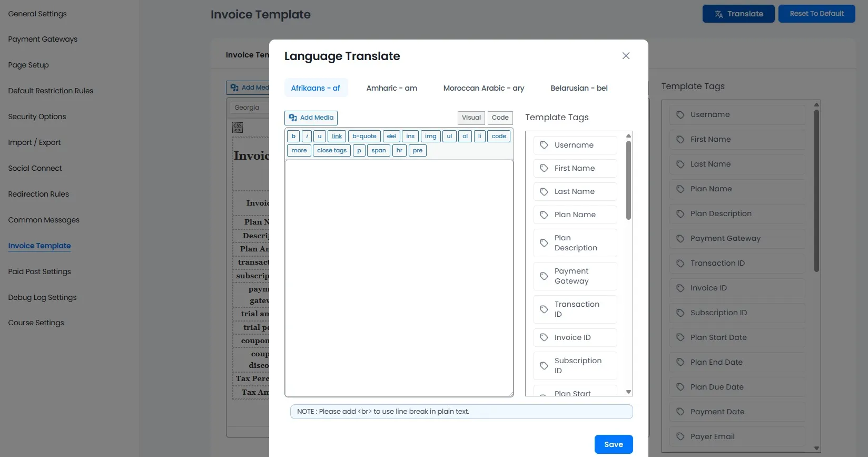Insert ol ordered list tag

[465, 136]
